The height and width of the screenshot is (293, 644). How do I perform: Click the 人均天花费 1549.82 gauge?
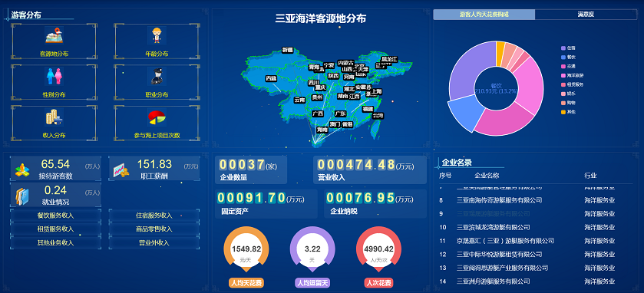[x=246, y=249]
